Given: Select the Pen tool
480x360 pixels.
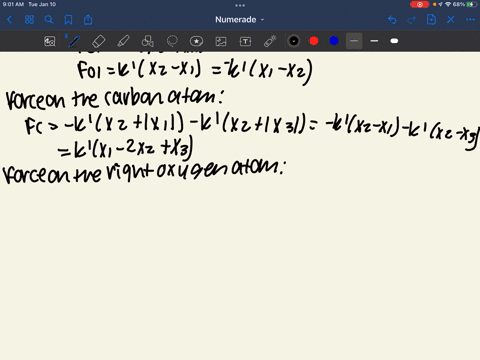Looking at the screenshot, I should click(x=74, y=41).
